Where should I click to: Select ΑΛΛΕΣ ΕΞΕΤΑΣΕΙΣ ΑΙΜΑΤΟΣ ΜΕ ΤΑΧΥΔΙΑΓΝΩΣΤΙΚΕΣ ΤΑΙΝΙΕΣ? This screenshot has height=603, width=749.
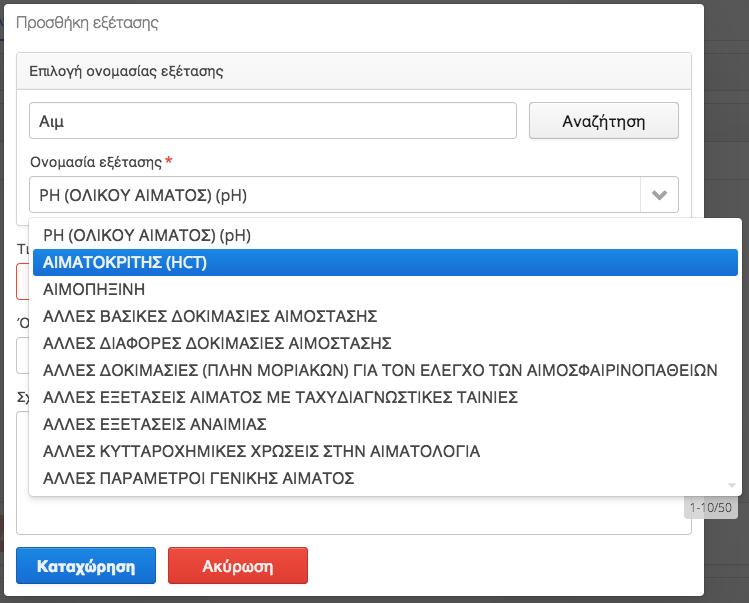pos(385,397)
